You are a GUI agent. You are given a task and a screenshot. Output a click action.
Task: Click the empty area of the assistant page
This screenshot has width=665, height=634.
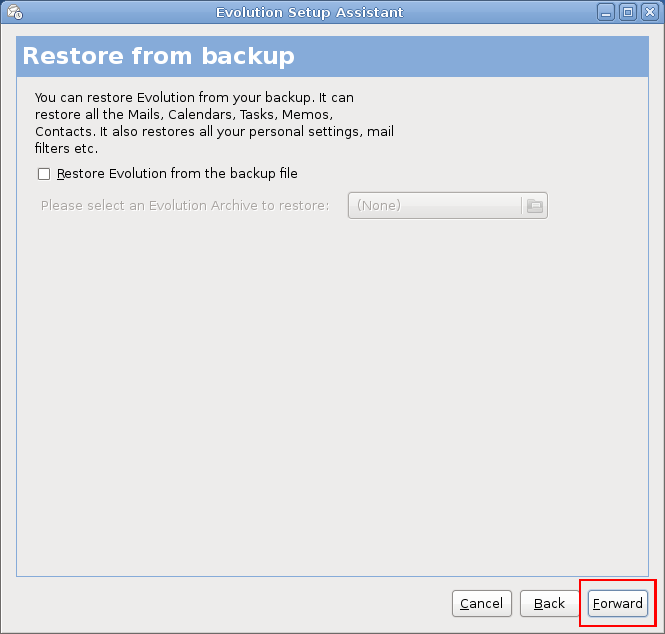tap(330, 400)
